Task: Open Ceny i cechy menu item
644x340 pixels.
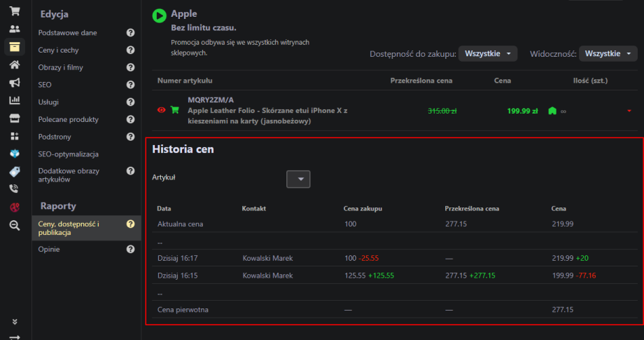Action: pos(57,50)
